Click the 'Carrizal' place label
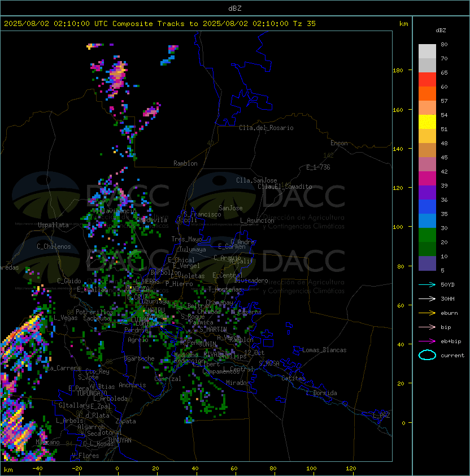The width and height of the screenshot is (470, 476). tap(168, 379)
